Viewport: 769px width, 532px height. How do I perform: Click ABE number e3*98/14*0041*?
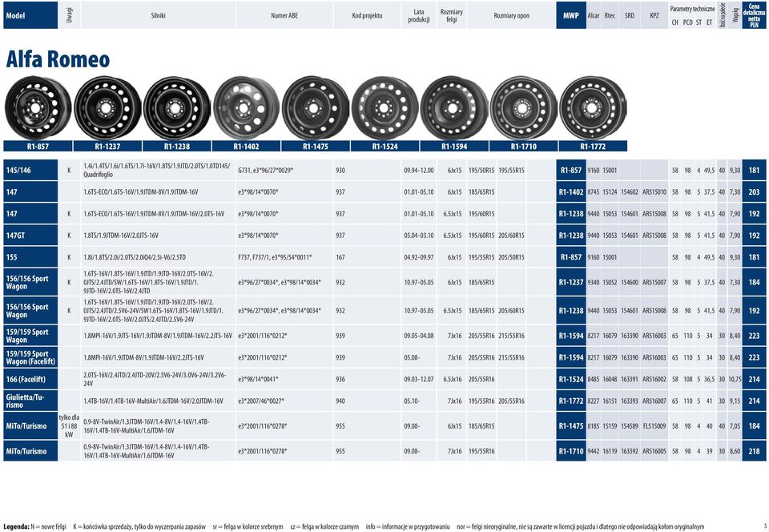tap(259, 380)
